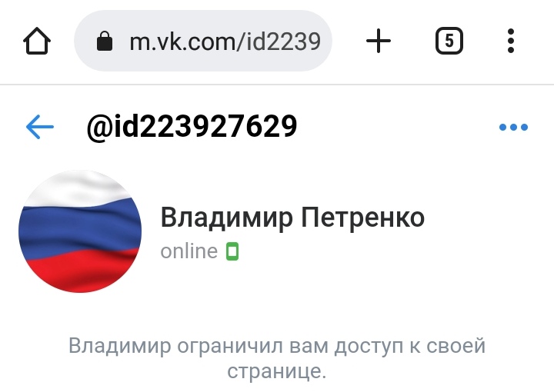Click the online status text
554x392 pixels.
tap(189, 251)
